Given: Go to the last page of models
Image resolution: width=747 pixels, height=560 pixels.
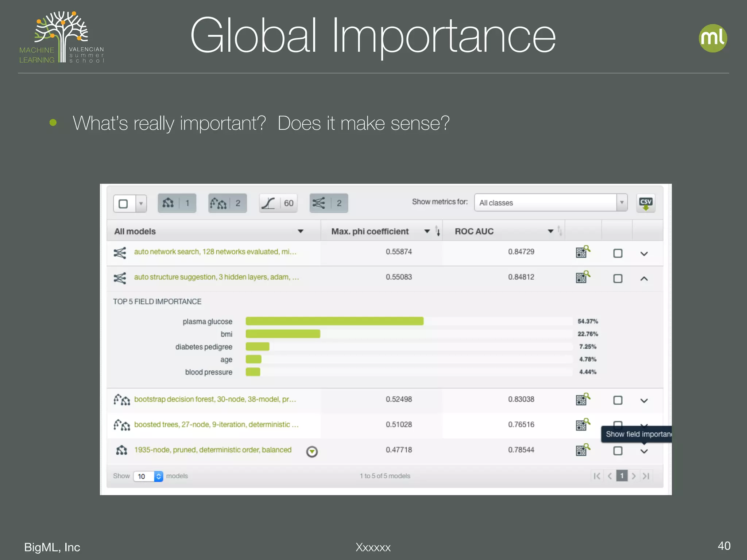Looking at the screenshot, I should pyautogui.click(x=646, y=476).
